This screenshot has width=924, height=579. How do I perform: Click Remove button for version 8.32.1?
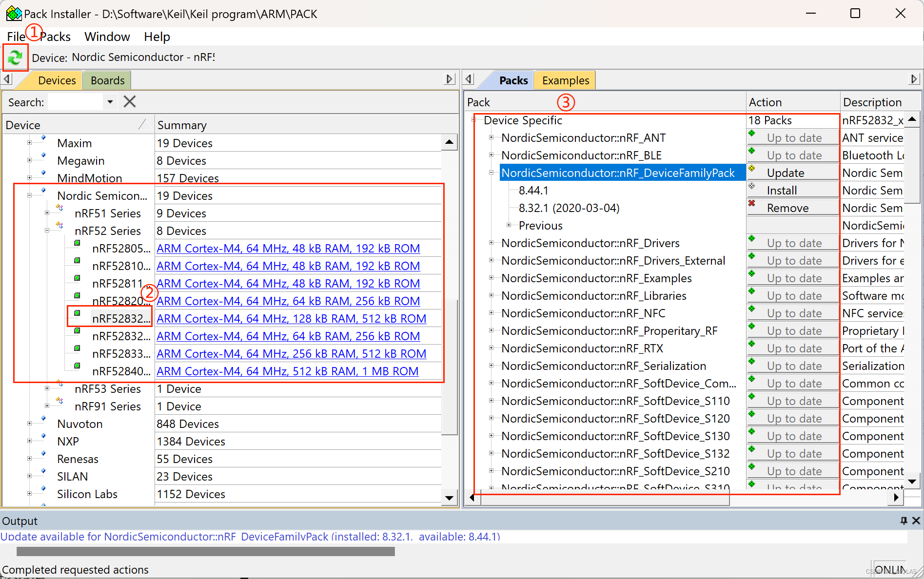(792, 208)
